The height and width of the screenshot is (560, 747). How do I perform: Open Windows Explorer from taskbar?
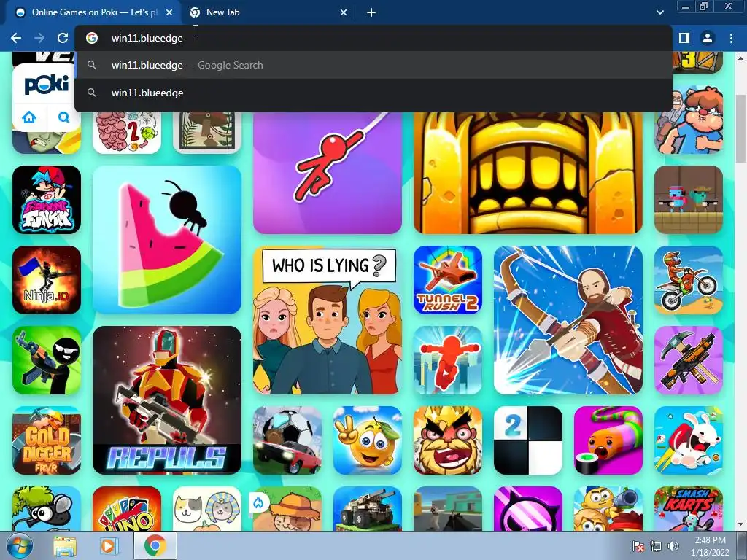64,546
